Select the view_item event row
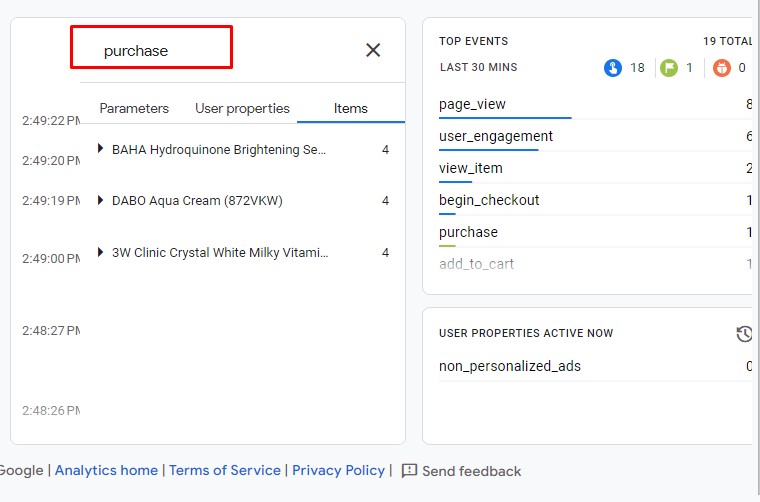The width and height of the screenshot is (760, 502). [470, 168]
